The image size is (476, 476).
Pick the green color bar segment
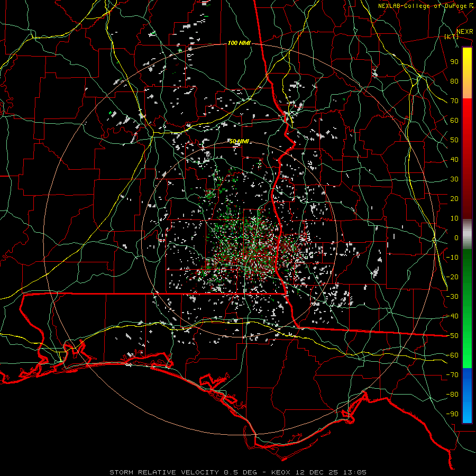(x=467, y=308)
